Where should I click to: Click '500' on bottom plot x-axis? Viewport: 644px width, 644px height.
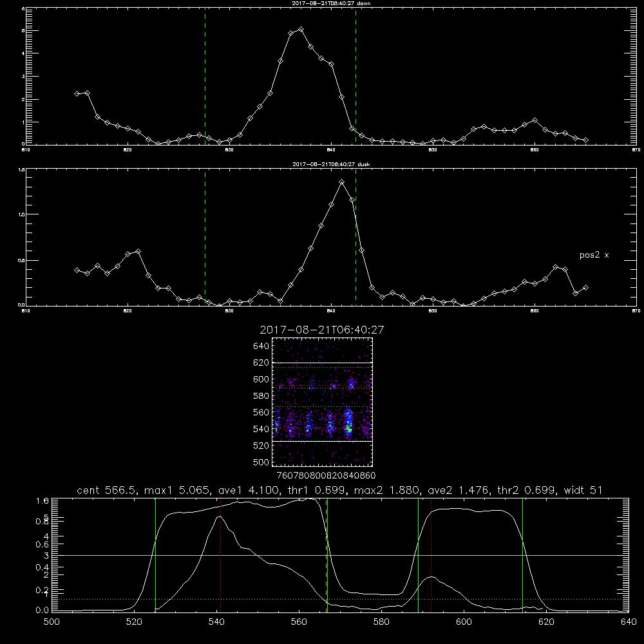click(52, 622)
